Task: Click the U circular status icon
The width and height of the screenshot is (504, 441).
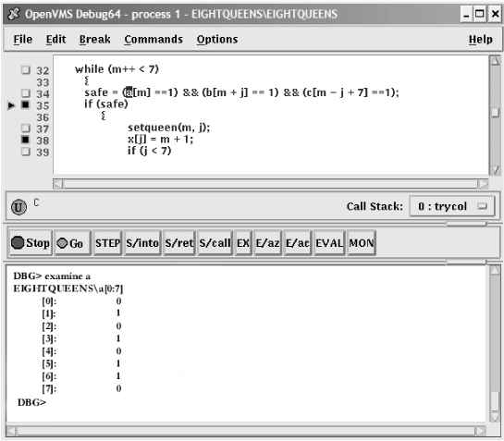Action: click(x=18, y=207)
